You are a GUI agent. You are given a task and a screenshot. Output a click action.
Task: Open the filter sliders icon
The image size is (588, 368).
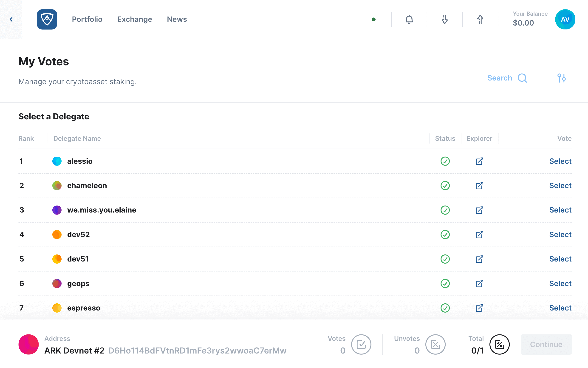[562, 78]
